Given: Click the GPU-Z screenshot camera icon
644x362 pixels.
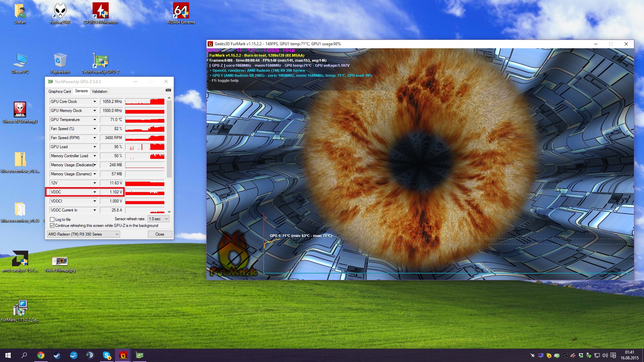Looking at the screenshot, I should click(x=168, y=90).
